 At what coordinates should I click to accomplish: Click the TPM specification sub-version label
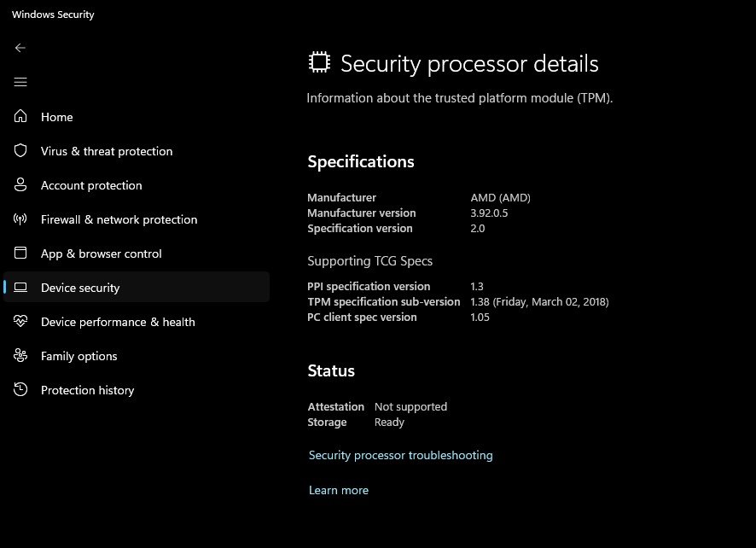tap(384, 301)
